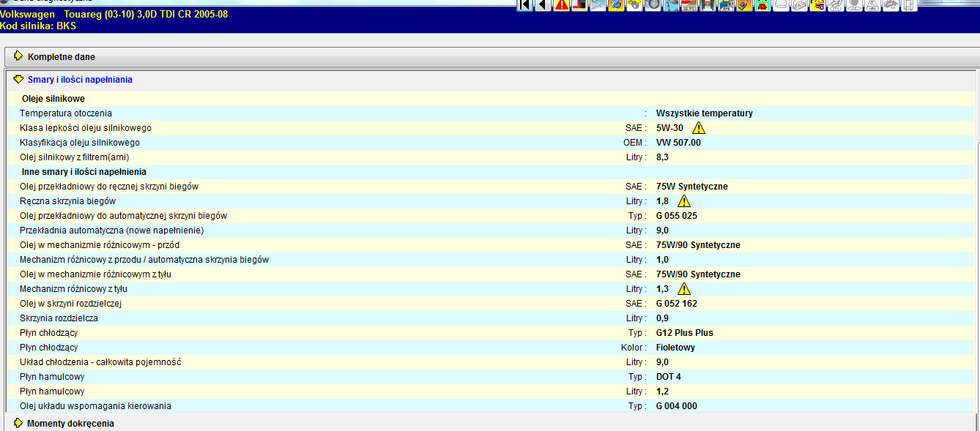Select Klasa lepkości oleju silnikowego label
This screenshot has width=980, height=431.
coord(86,128)
